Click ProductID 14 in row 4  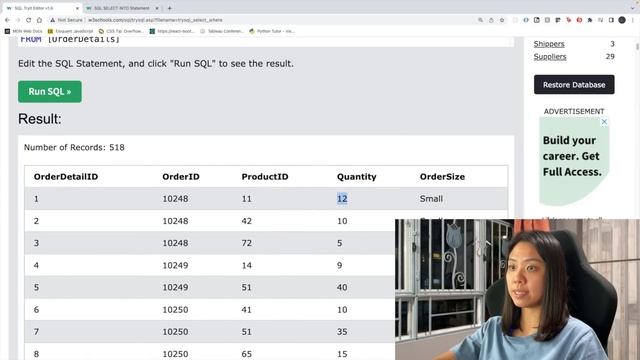247,265
